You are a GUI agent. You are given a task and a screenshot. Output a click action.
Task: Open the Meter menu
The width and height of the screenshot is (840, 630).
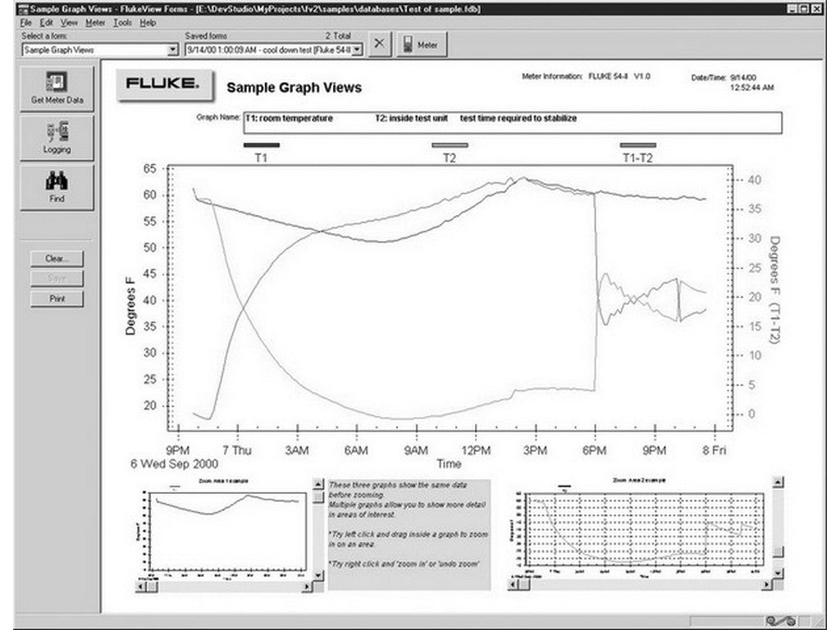pyautogui.click(x=95, y=23)
